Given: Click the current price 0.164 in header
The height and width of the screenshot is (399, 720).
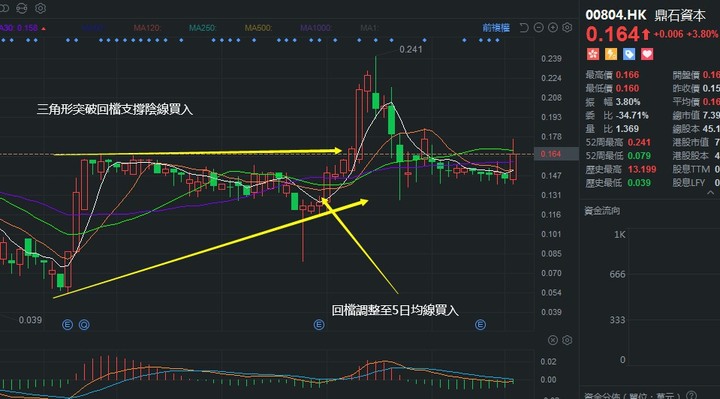Looking at the screenshot, I should coord(613,34).
